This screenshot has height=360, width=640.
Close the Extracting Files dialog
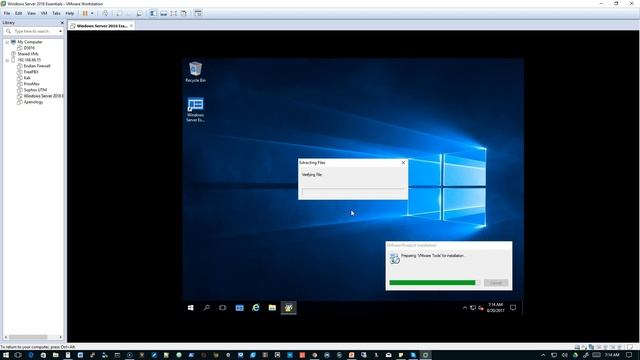tap(403, 162)
